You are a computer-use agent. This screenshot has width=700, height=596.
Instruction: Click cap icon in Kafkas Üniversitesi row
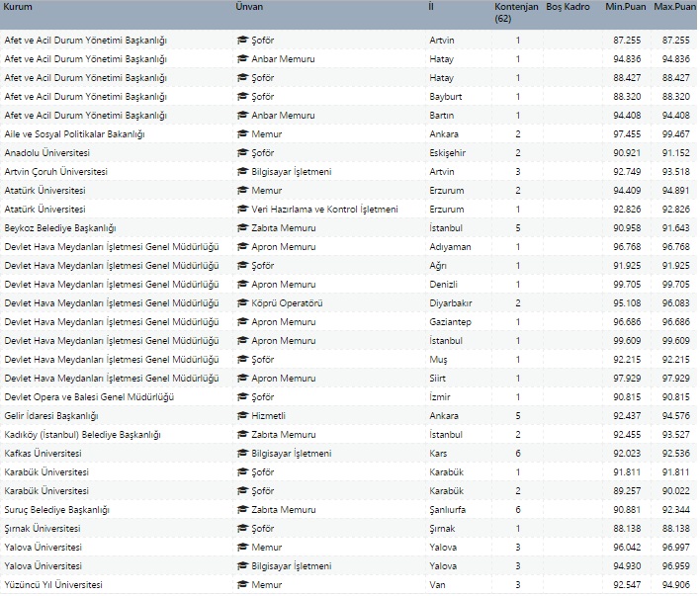(x=242, y=454)
